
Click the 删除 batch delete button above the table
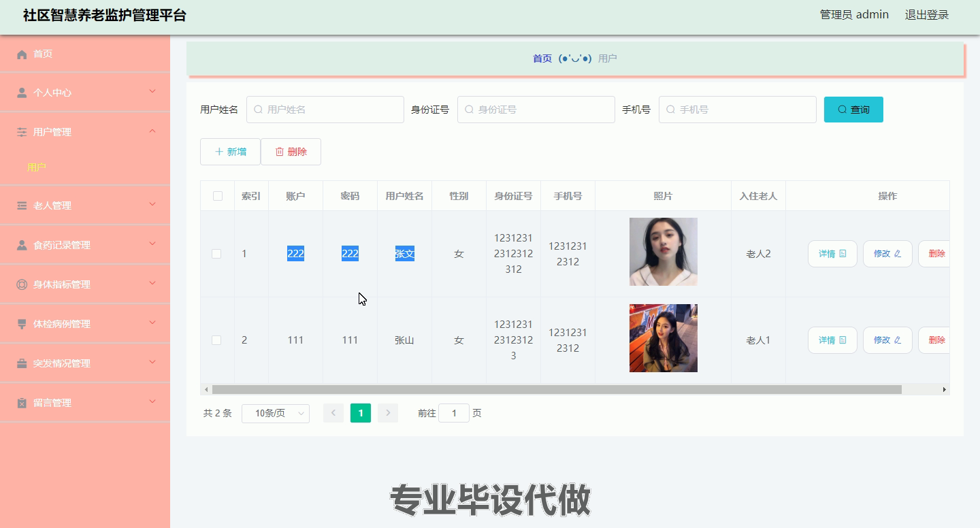coord(291,152)
